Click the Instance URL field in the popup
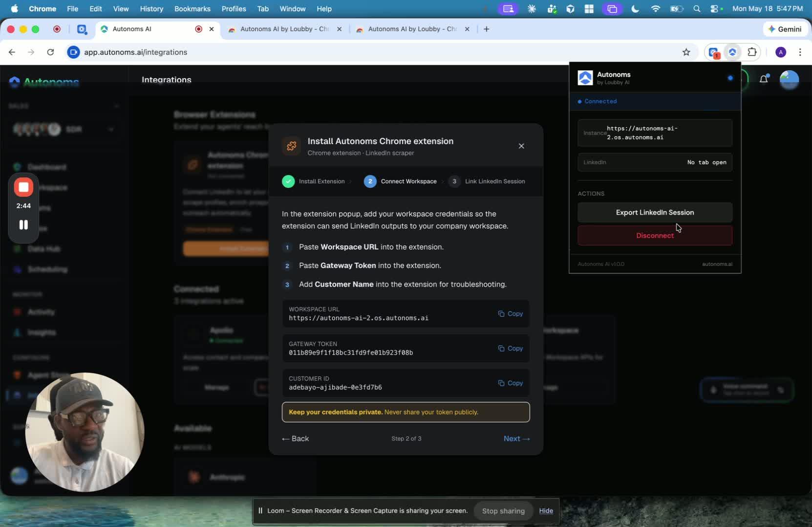The image size is (812, 527). click(x=655, y=133)
